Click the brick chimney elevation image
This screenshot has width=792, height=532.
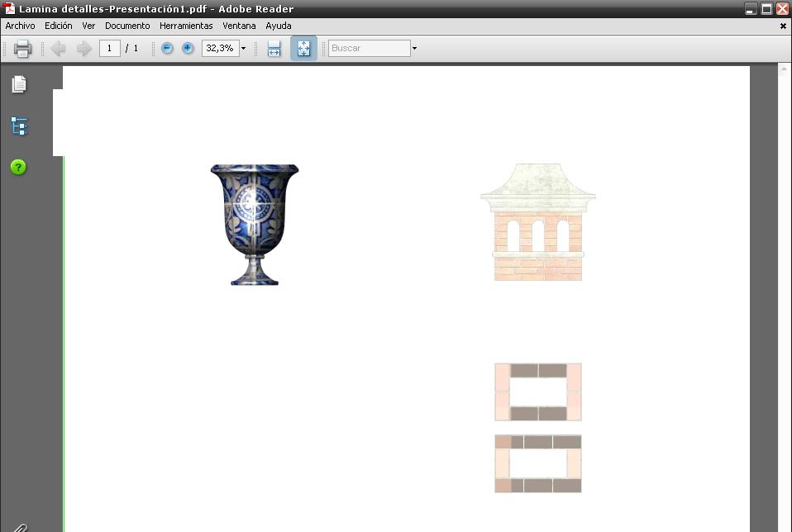pos(538,221)
